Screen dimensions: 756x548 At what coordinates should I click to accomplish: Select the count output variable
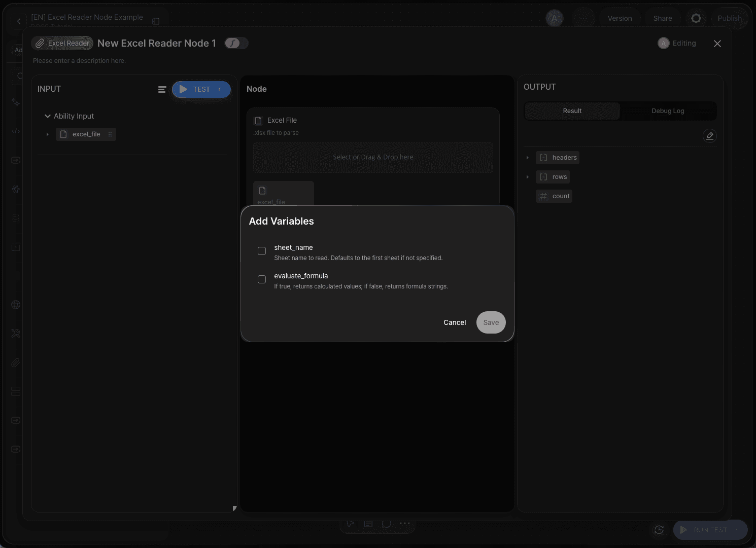(554, 196)
